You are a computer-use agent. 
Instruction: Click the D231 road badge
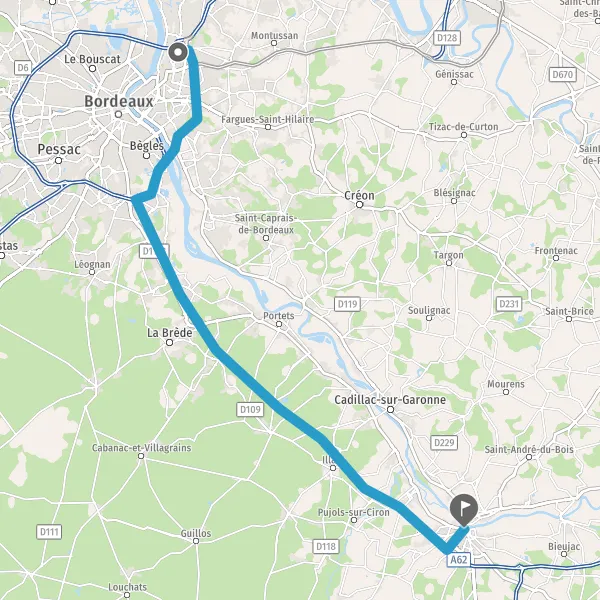coord(509,304)
